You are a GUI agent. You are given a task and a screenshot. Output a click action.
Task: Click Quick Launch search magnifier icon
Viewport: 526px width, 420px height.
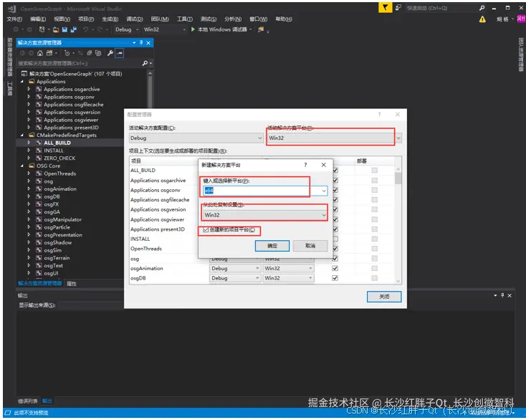482,8
